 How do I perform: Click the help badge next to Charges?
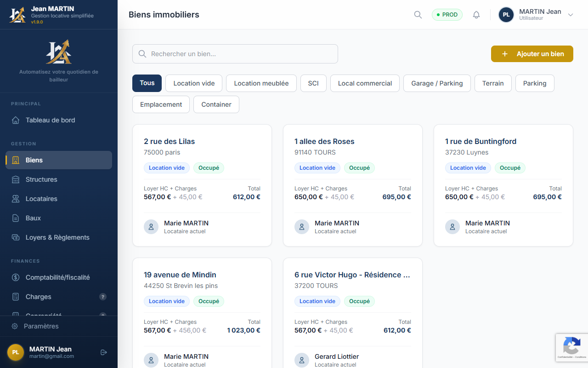103,297
